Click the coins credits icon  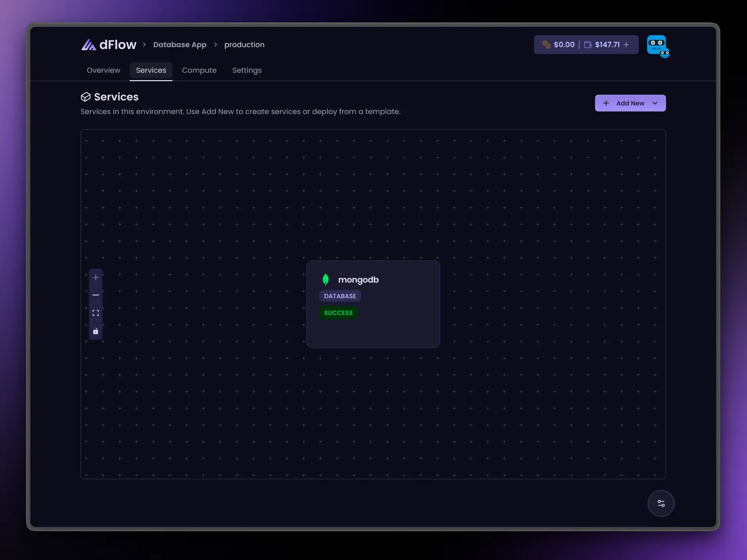(546, 45)
